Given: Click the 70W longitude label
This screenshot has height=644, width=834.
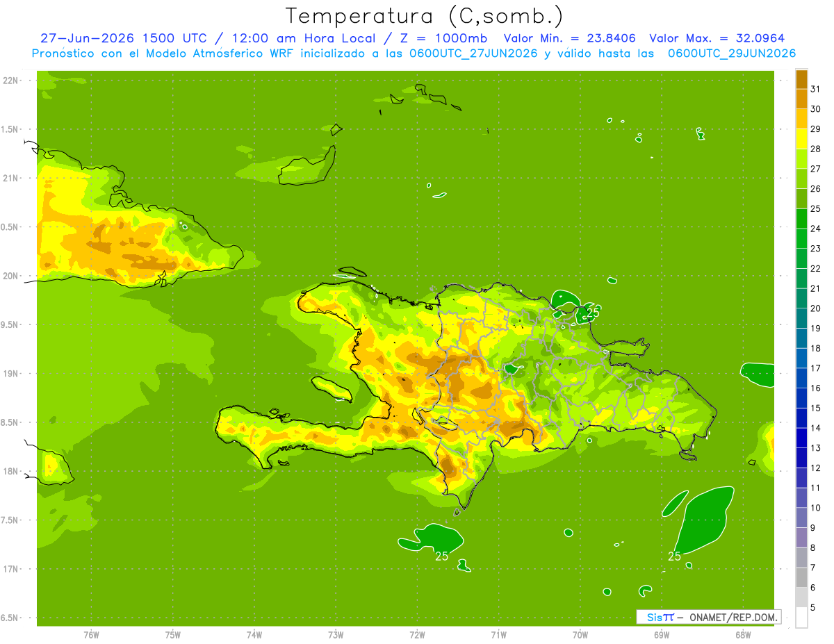Looking at the screenshot, I should (x=580, y=635).
